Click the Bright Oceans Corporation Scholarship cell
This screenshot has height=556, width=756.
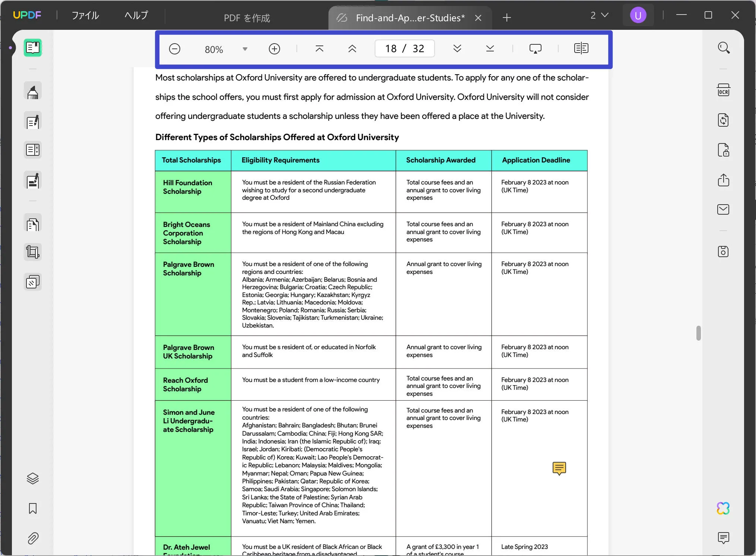pyautogui.click(x=193, y=233)
